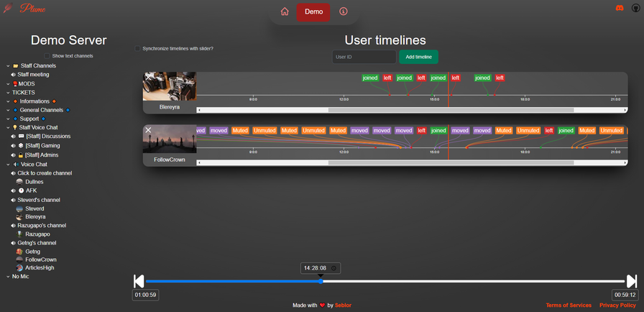
Task: Open the Terms of Services link
Action: [x=569, y=306]
